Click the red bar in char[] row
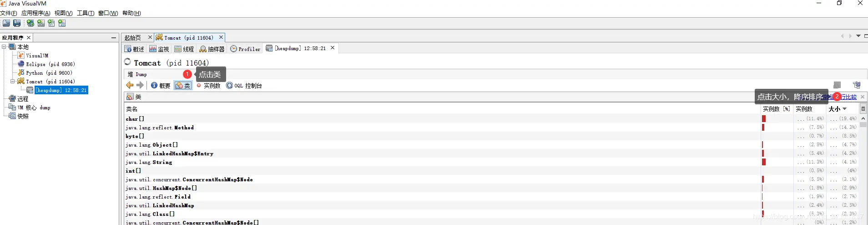The width and height of the screenshot is (868, 225). [764, 119]
